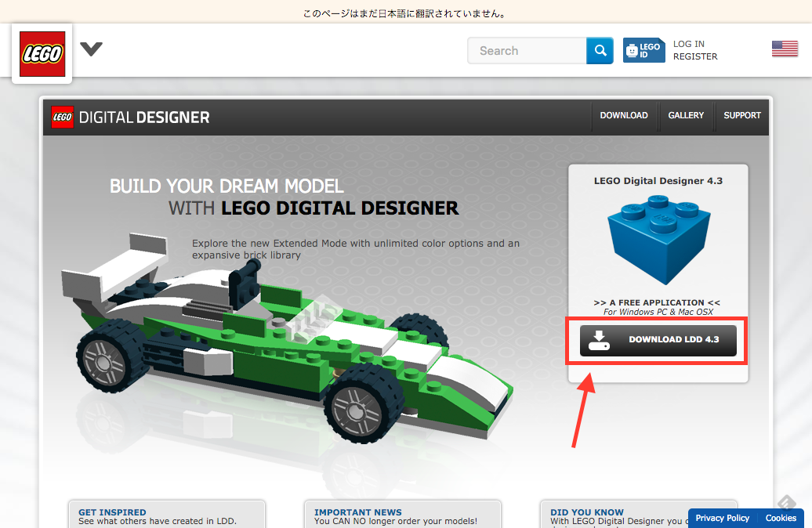Click the red LEGO logo in the header
This screenshot has width=812, height=528.
coord(42,54)
